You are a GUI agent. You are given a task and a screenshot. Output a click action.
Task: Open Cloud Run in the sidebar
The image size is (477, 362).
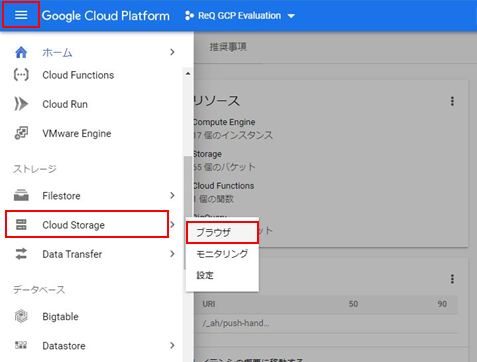click(x=65, y=104)
